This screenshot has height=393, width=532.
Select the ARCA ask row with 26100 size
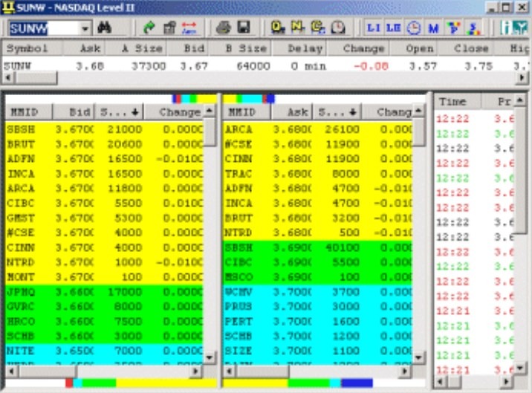click(x=317, y=129)
